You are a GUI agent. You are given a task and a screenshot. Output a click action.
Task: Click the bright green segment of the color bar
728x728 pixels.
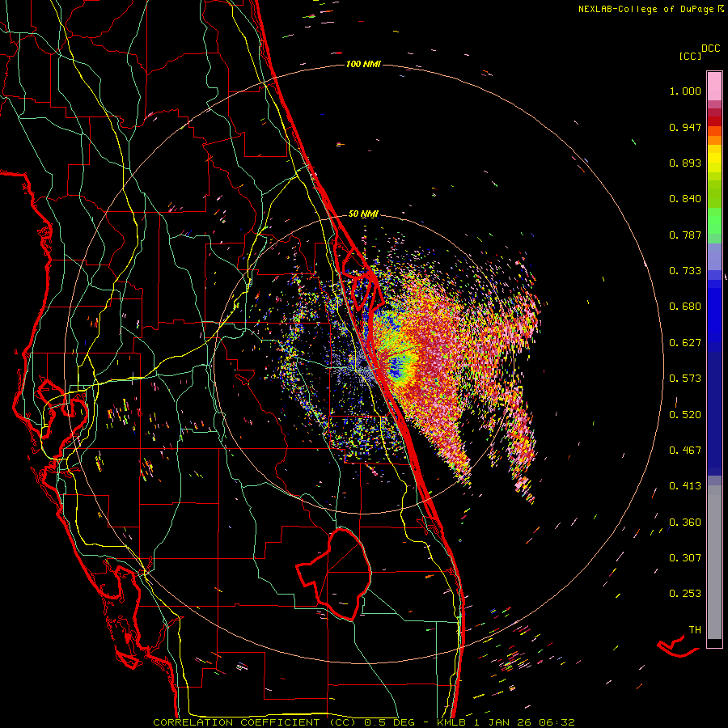point(714,220)
